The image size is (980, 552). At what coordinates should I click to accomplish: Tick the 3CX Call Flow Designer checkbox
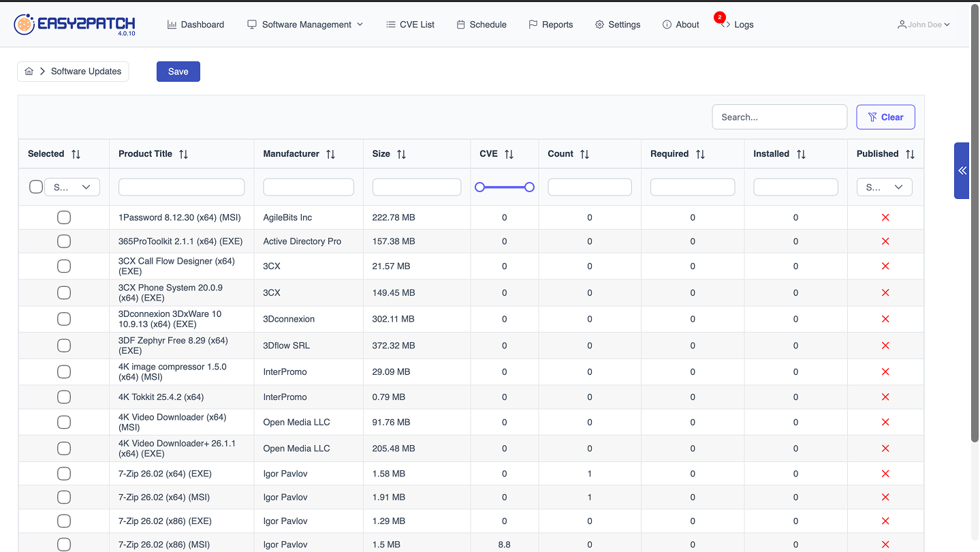tap(64, 266)
